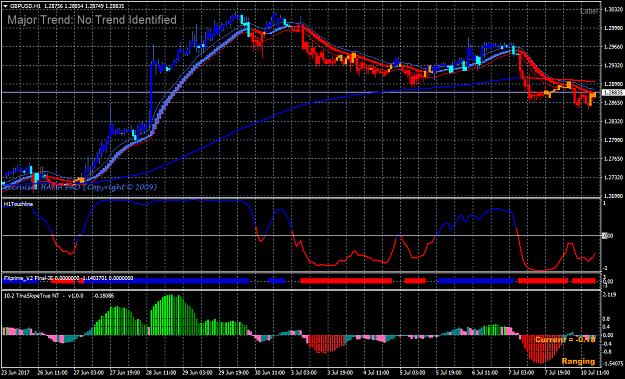Viewport: 625px width, 379px height.
Task: Click the 'Sterwise HAMA PAD' copyright label
Action: (x=80, y=187)
